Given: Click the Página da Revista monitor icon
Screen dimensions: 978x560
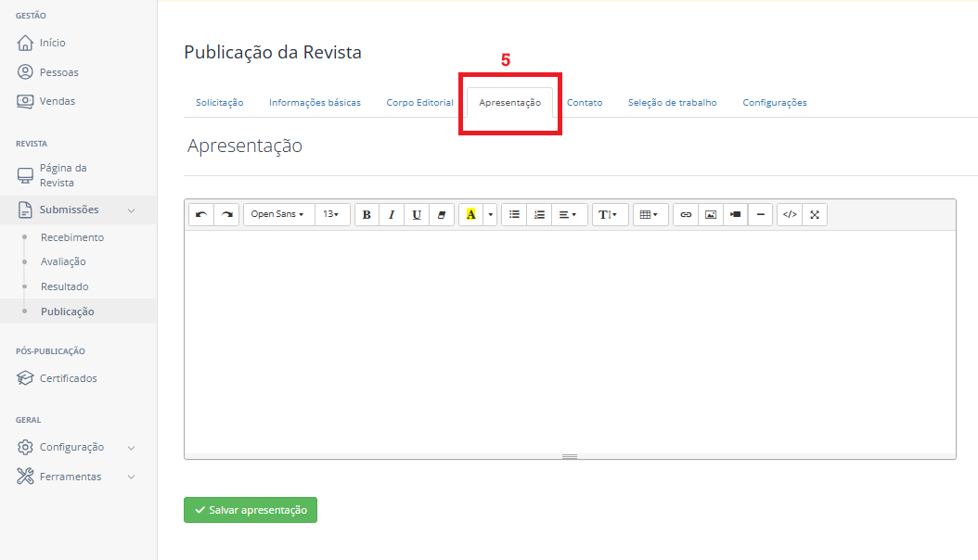Looking at the screenshot, I should 25,175.
